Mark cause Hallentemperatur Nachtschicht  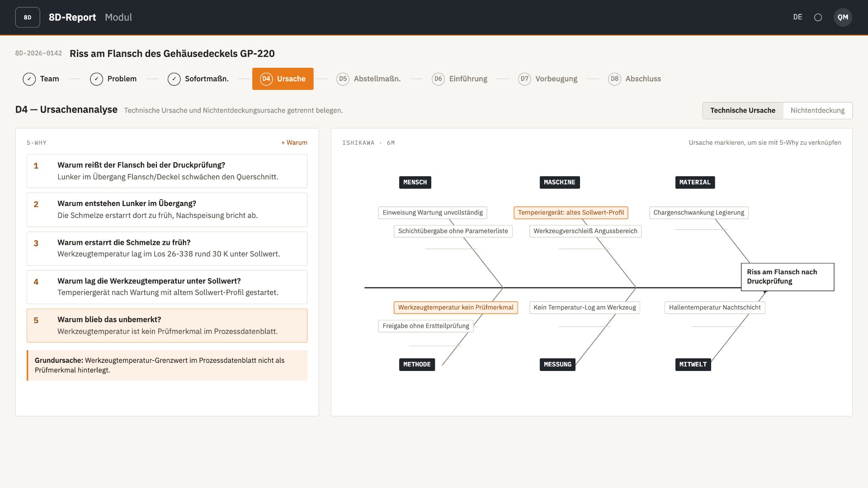coord(715,307)
